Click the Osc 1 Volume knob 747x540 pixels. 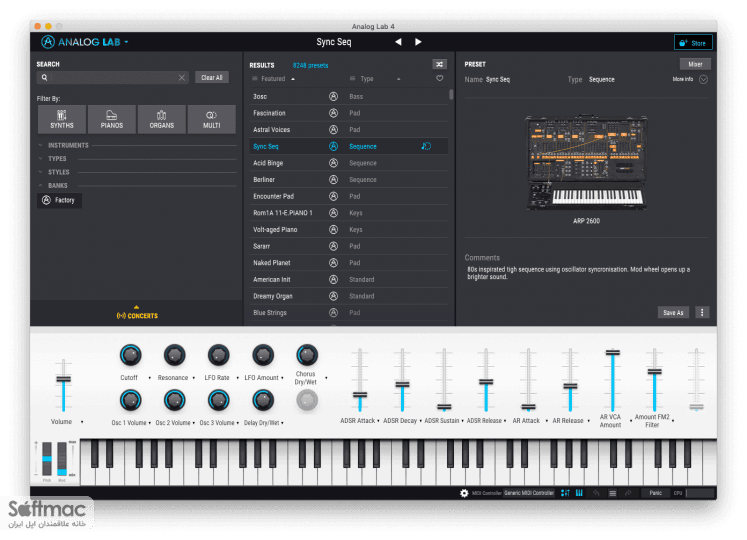pyautogui.click(x=130, y=400)
